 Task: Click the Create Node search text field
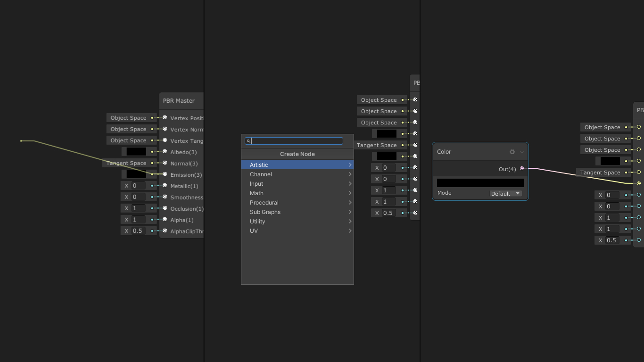click(297, 141)
